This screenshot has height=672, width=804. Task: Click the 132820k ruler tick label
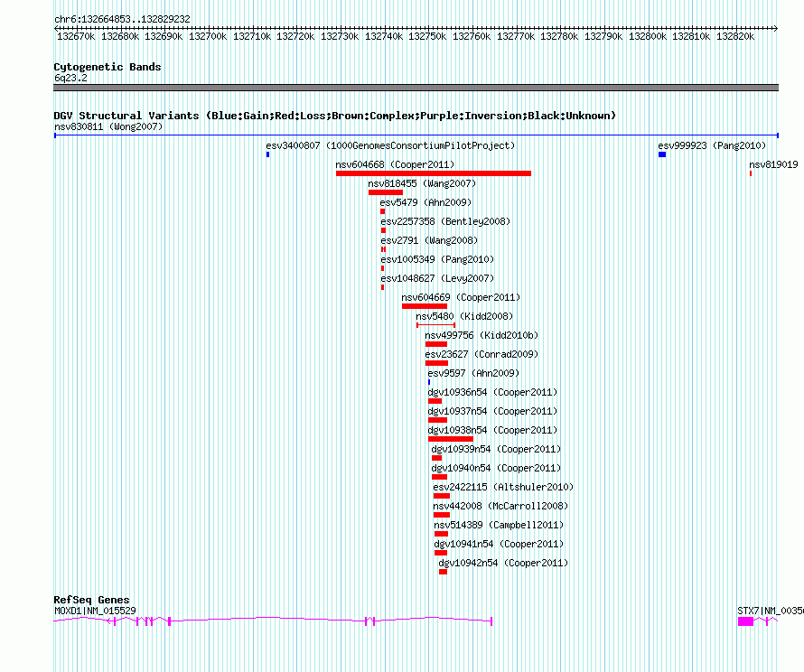click(x=735, y=36)
